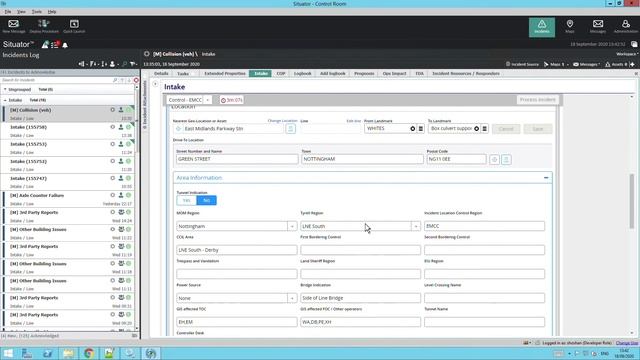This screenshot has height=360, width=640.
Task: Open the red-badged task list icon
Action: pos(55,44)
